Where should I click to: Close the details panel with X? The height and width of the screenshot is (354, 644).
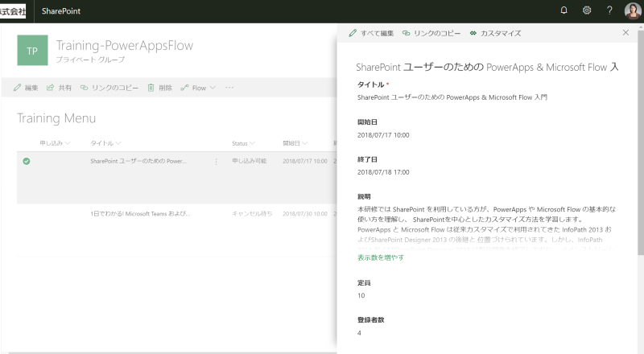click(625, 32)
